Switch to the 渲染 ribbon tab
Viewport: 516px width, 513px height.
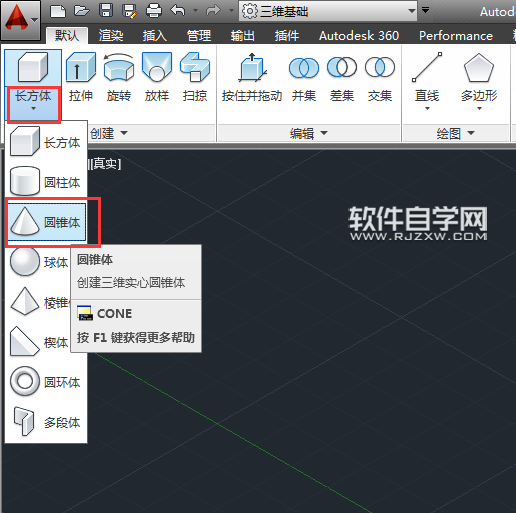tap(111, 35)
